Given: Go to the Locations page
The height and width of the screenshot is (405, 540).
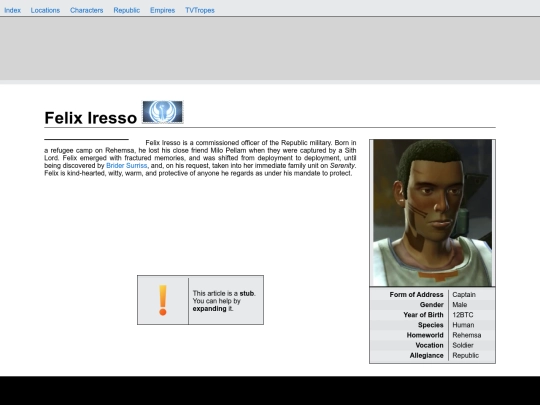Looking at the screenshot, I should pos(45,10).
